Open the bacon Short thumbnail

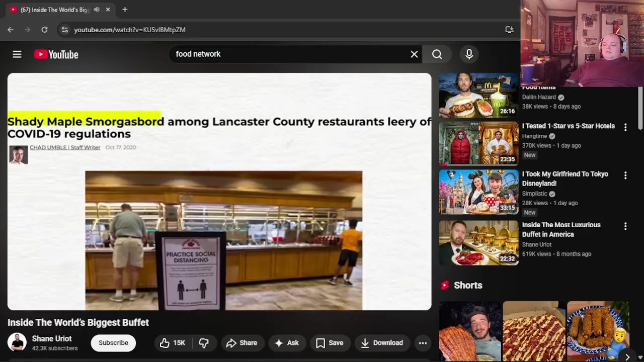(470, 331)
